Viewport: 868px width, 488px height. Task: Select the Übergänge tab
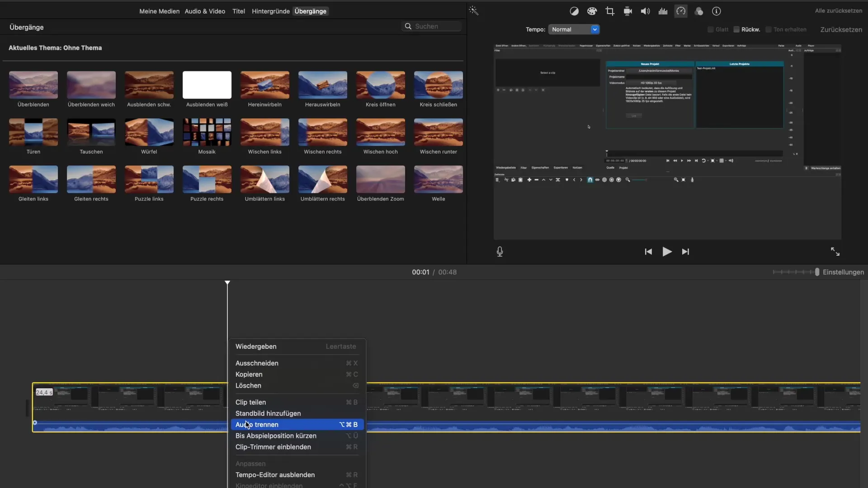(311, 11)
